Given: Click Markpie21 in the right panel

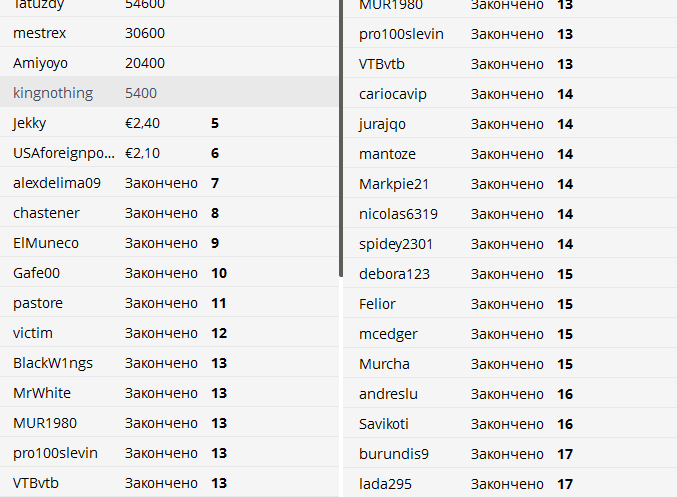Looking at the screenshot, I should [510, 184].
